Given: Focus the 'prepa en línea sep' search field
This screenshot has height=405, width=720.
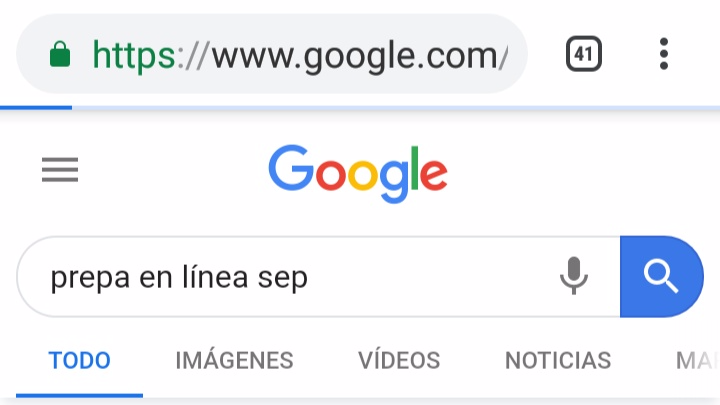Looking at the screenshot, I should [318, 276].
